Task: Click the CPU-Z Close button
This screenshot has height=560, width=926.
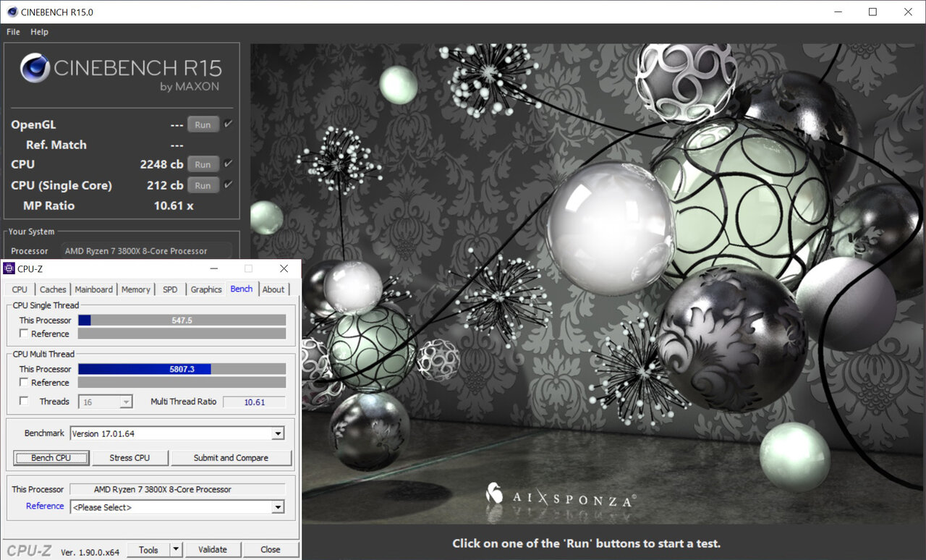Action: click(x=271, y=550)
